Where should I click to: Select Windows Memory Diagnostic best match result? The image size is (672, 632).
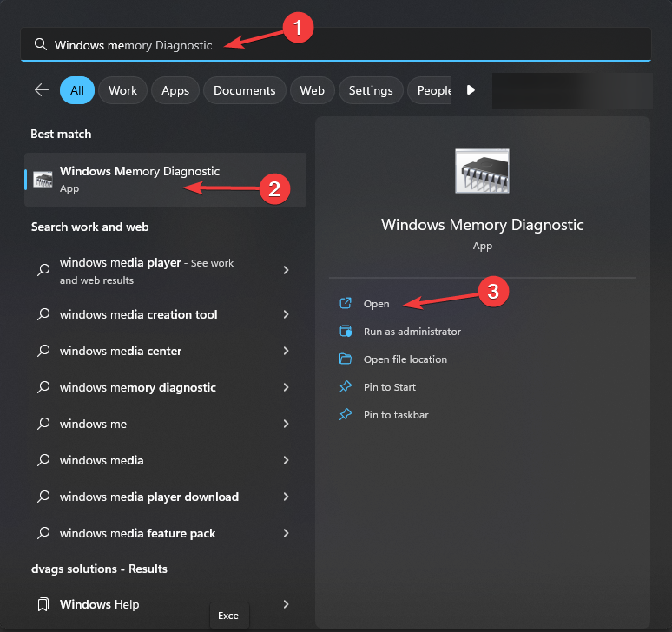(x=166, y=180)
